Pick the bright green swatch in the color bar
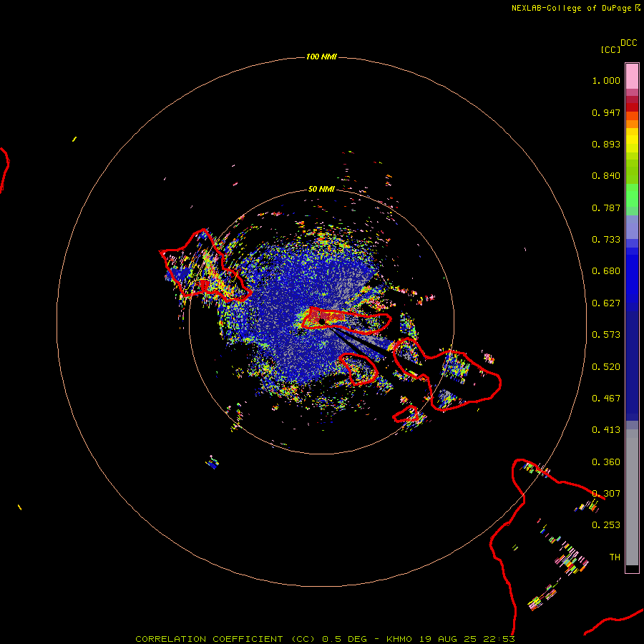The width and height of the screenshot is (644, 644). click(x=632, y=195)
